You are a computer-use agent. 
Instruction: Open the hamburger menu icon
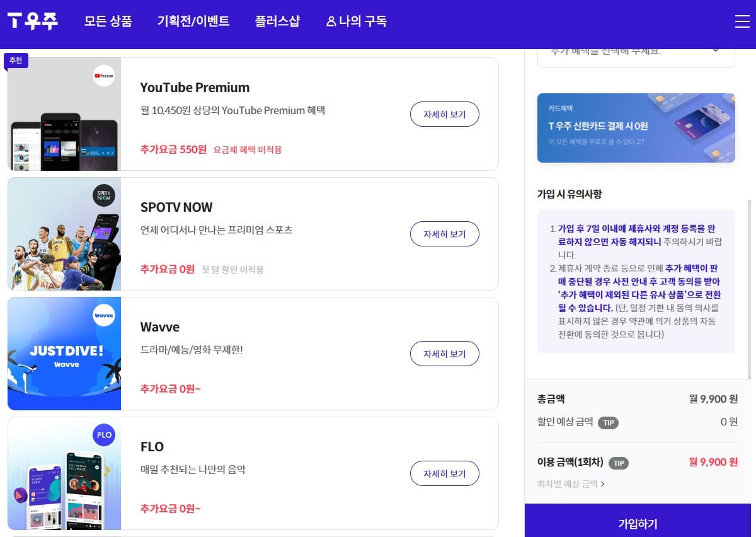pyautogui.click(x=742, y=21)
